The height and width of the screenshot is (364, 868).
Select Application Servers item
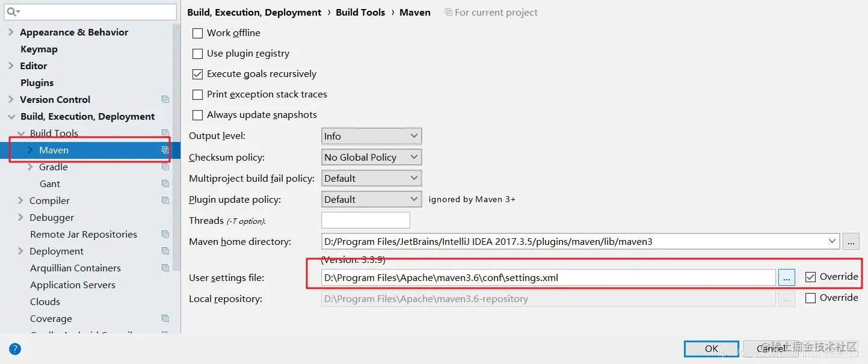coord(73,285)
